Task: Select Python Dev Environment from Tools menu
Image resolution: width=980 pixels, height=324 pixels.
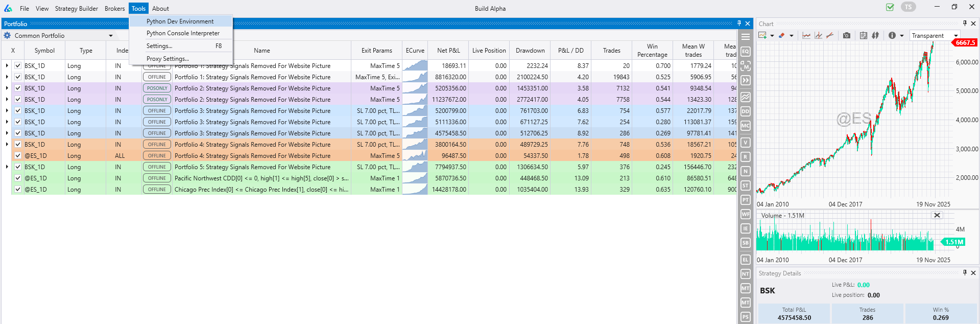Action: pos(180,21)
